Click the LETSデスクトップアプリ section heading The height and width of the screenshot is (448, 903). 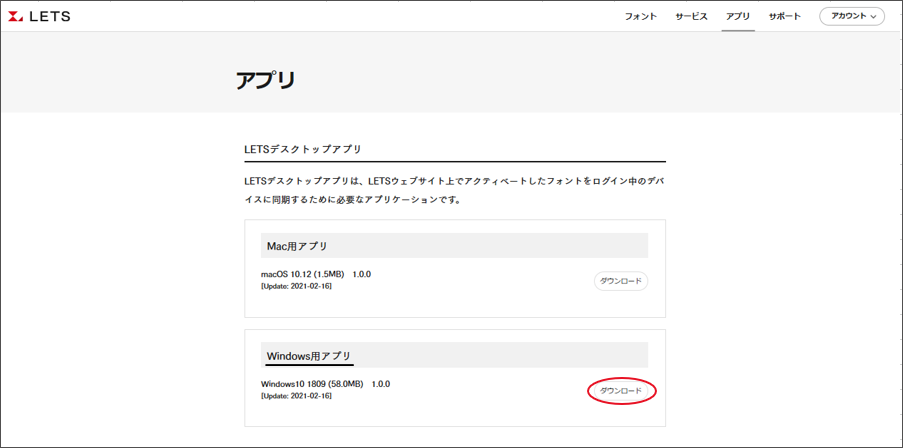coord(302,149)
